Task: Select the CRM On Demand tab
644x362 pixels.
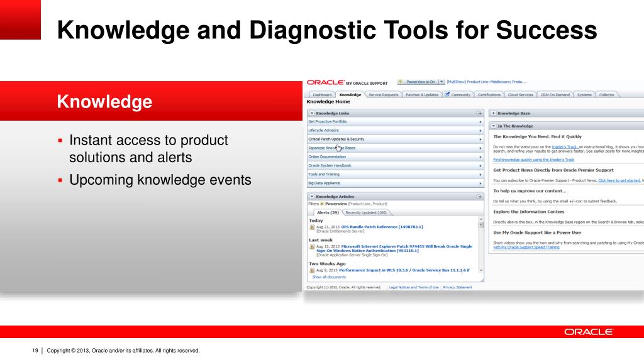Action: click(x=555, y=95)
